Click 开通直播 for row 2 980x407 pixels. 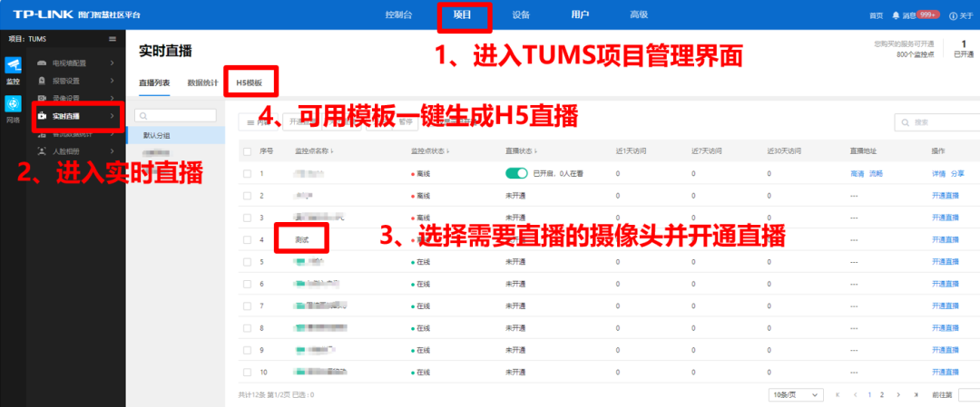[x=945, y=196]
